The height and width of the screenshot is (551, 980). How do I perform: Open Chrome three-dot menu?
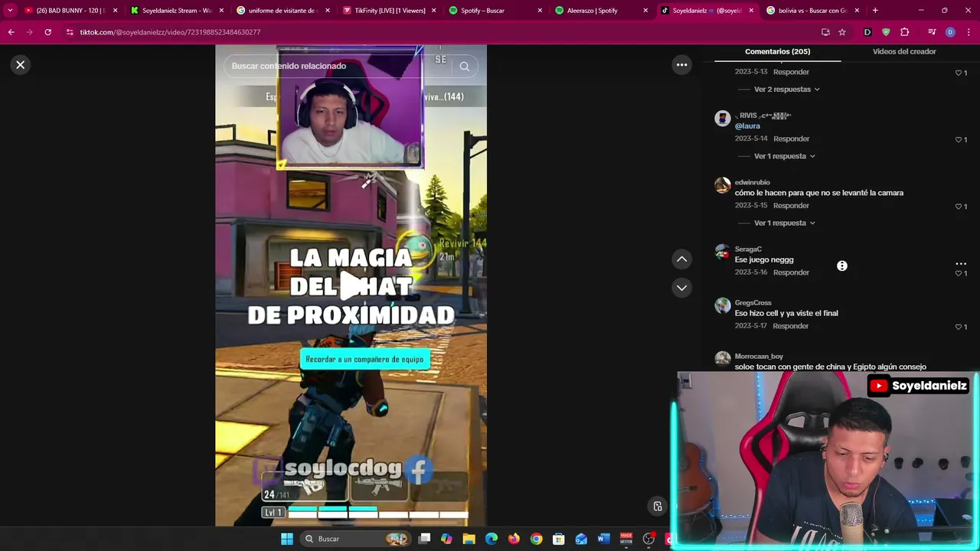969,32
